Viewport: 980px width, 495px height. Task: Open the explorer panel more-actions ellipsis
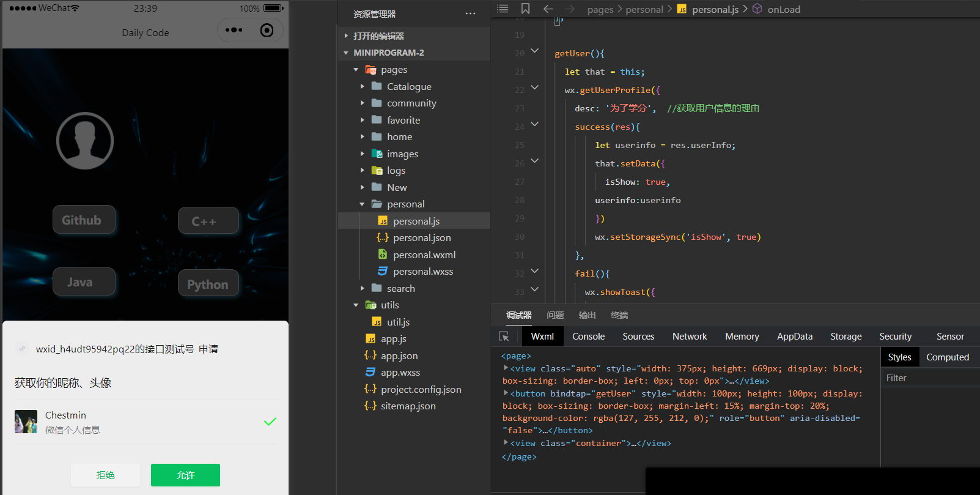coord(470,13)
